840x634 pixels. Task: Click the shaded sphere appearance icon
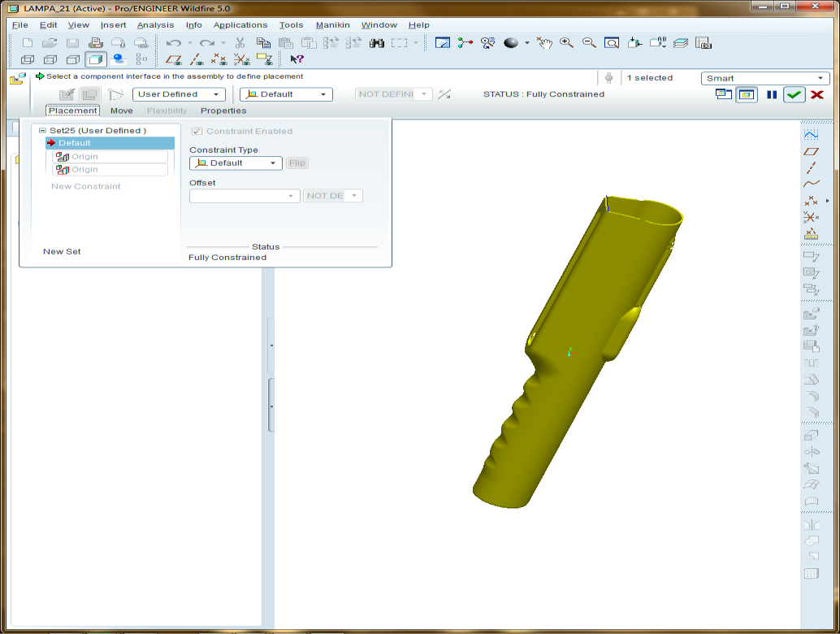[510, 43]
